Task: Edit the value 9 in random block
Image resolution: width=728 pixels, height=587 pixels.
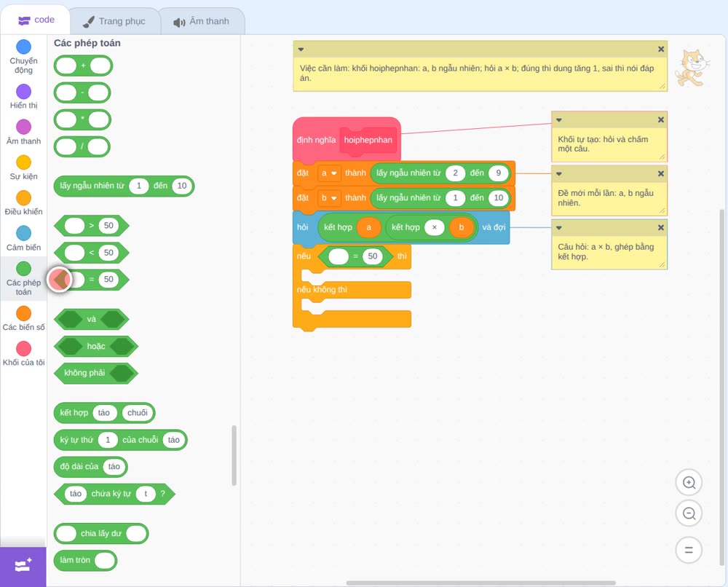Action: click(x=498, y=173)
